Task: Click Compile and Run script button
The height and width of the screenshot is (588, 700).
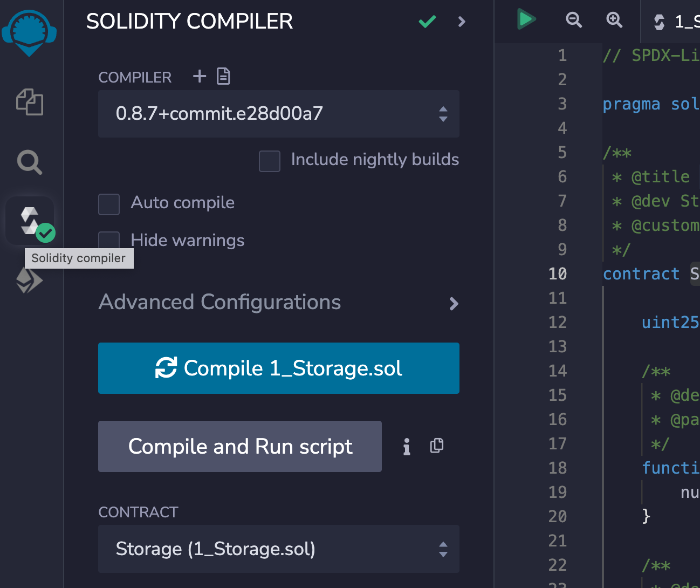Action: coord(240,446)
